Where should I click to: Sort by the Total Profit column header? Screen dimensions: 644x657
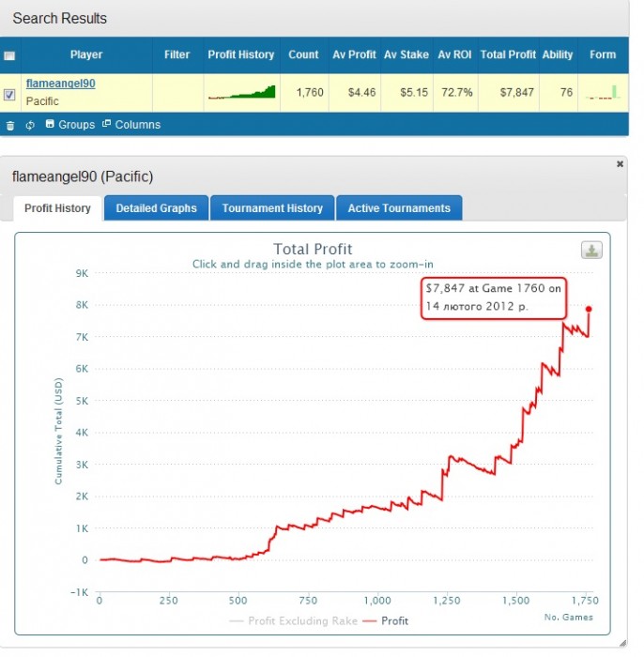point(508,54)
